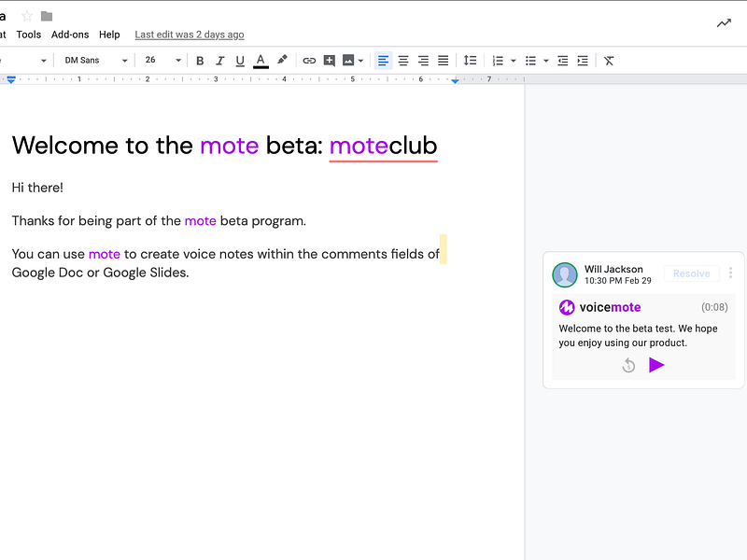
Task: Click the voicemote transcript text
Action: click(638, 336)
